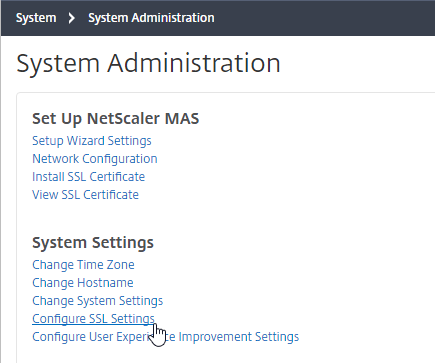The height and width of the screenshot is (363, 435).
Task: Open Configure User Experience Improvement Settings
Action: tap(166, 337)
